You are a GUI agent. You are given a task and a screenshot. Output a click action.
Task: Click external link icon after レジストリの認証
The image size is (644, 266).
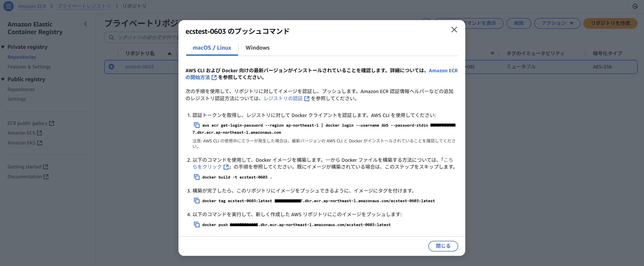click(x=307, y=99)
